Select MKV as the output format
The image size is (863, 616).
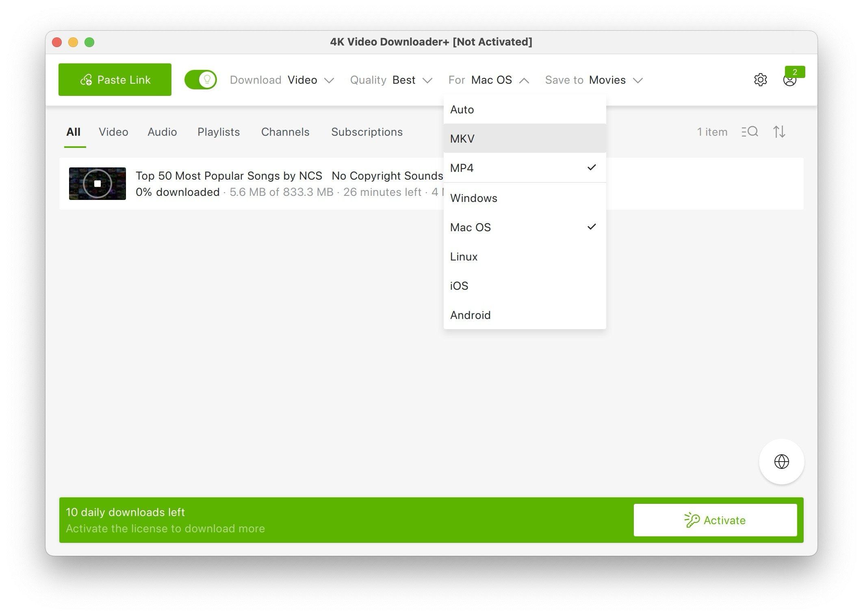525,138
